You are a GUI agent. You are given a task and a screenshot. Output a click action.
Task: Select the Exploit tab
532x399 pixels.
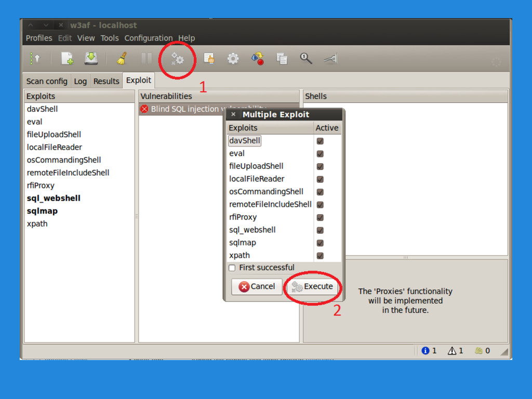tap(138, 81)
